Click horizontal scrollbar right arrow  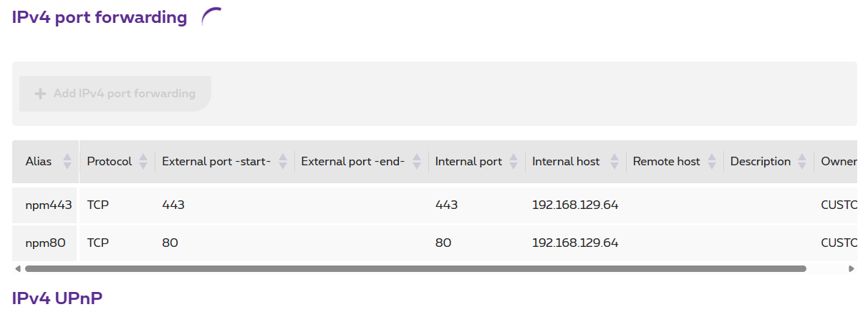pyautogui.click(x=852, y=269)
